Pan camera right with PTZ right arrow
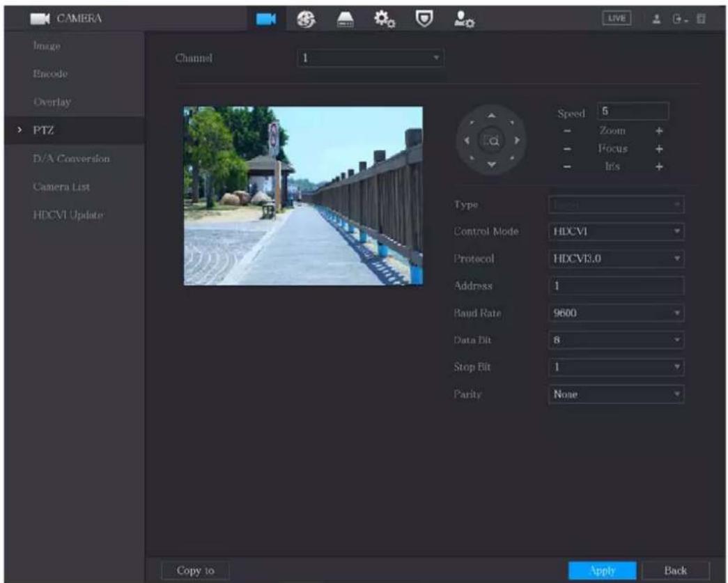The width and height of the screenshot is (728, 583). coord(517,140)
